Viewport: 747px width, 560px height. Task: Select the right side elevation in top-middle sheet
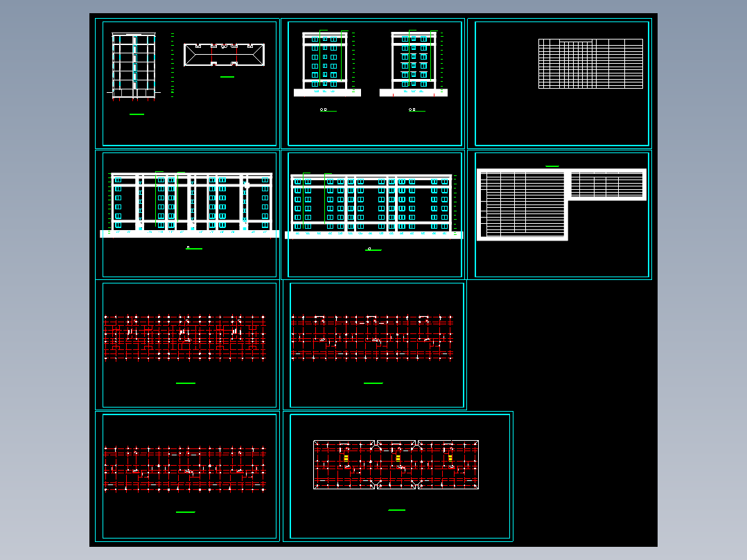pyautogui.click(x=414, y=63)
